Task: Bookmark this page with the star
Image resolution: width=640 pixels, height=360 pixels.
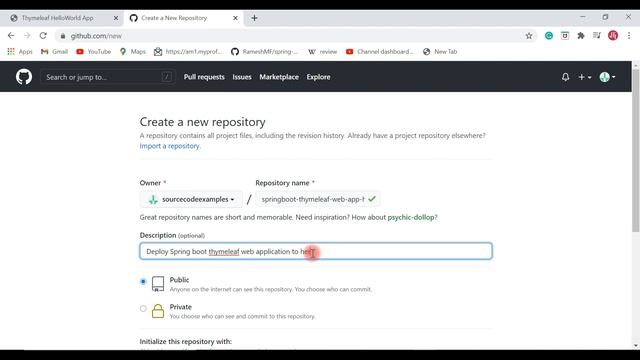Action: (x=529, y=36)
